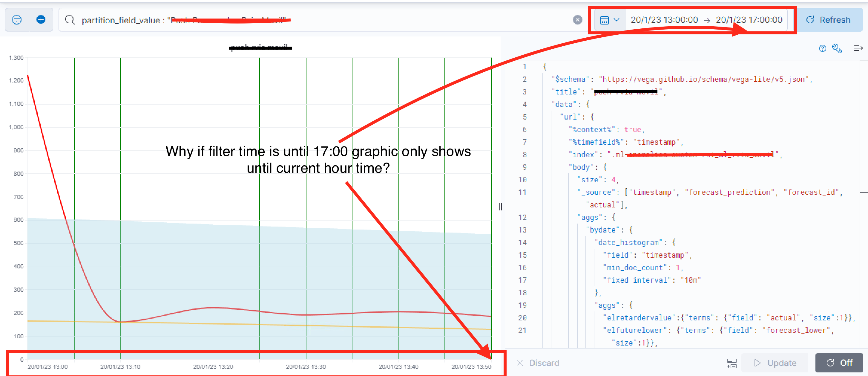868x376 pixels.
Task: Collapse editor panel with arrow icon
Action: pyautogui.click(x=858, y=48)
